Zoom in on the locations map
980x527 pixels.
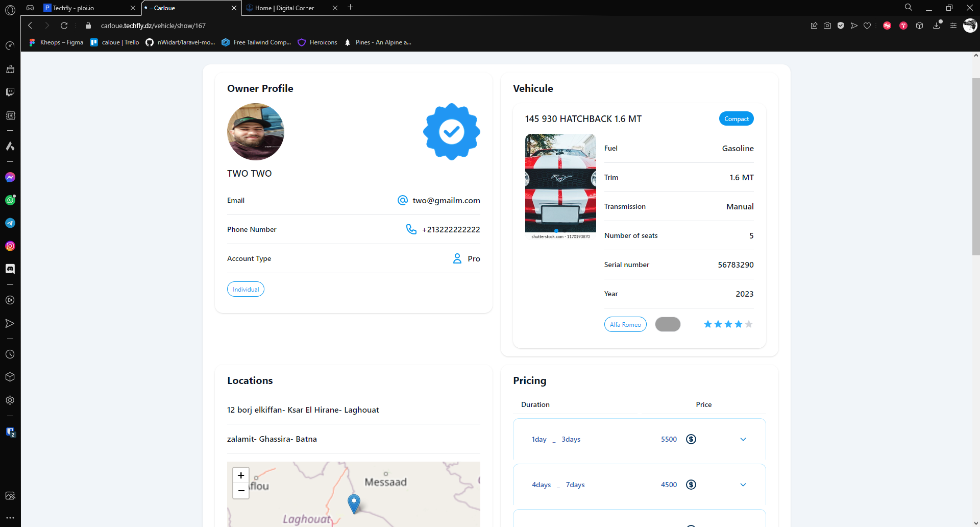(241, 475)
